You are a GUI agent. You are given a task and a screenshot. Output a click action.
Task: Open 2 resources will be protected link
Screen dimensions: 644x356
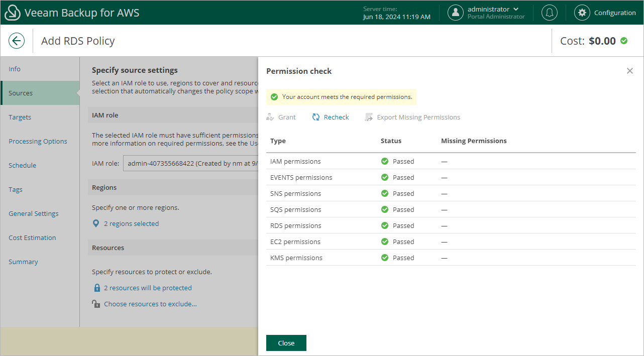click(148, 288)
